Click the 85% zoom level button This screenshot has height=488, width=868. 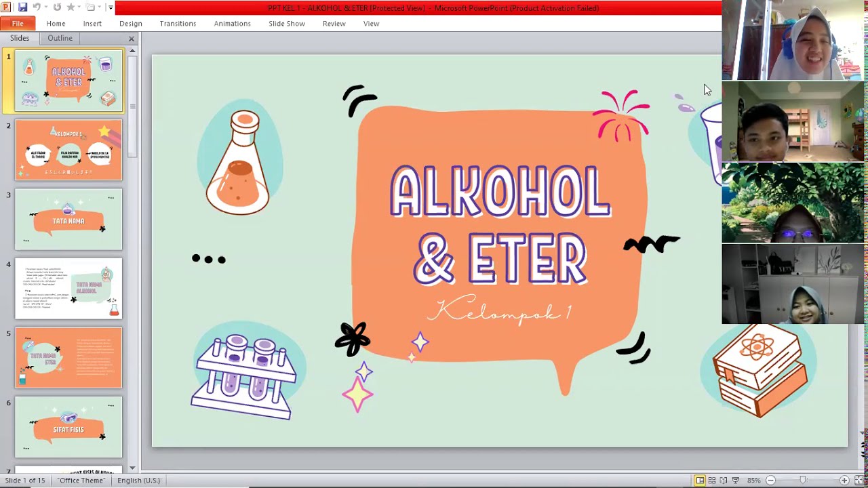(753, 481)
